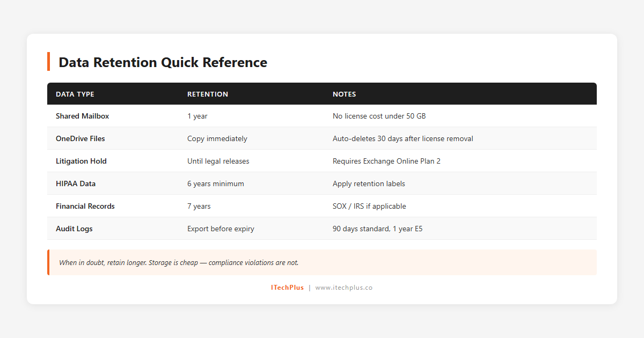Click the '1 year' retention value
This screenshot has height=338, width=644.
[x=197, y=116]
